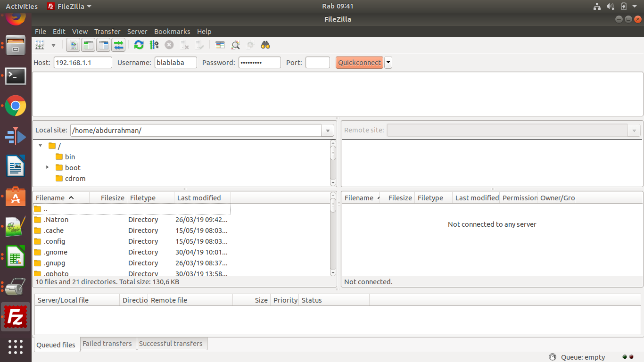Open Terminal from the dock

pyautogui.click(x=16, y=76)
